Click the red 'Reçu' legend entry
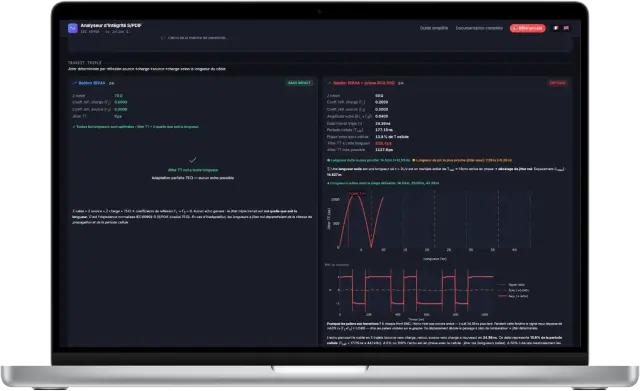 pos(513,296)
